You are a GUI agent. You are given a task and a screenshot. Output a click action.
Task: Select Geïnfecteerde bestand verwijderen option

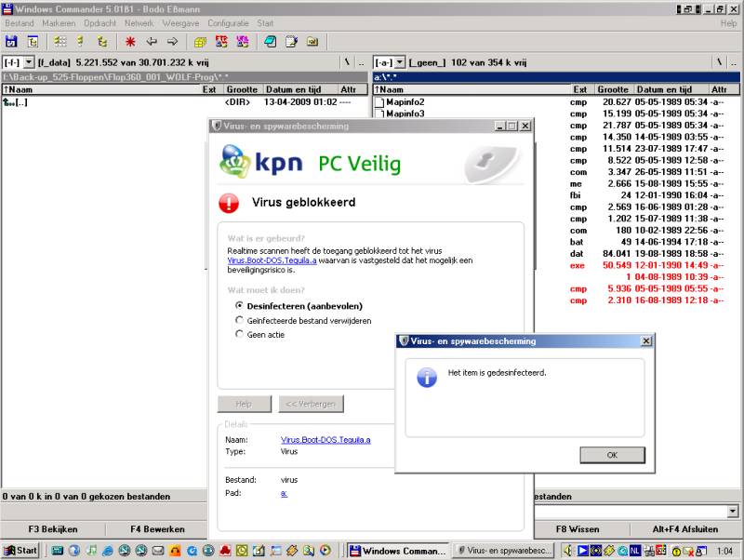304,321
